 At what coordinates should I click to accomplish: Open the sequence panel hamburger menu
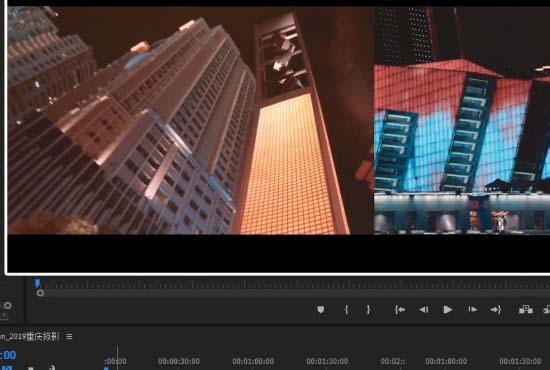point(69,337)
